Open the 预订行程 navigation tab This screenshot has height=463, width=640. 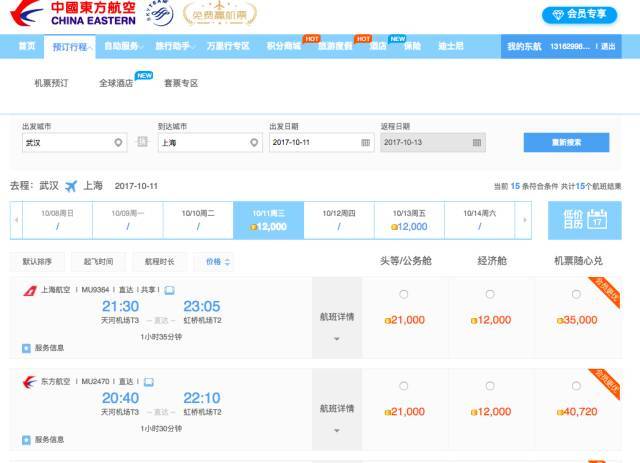point(70,47)
